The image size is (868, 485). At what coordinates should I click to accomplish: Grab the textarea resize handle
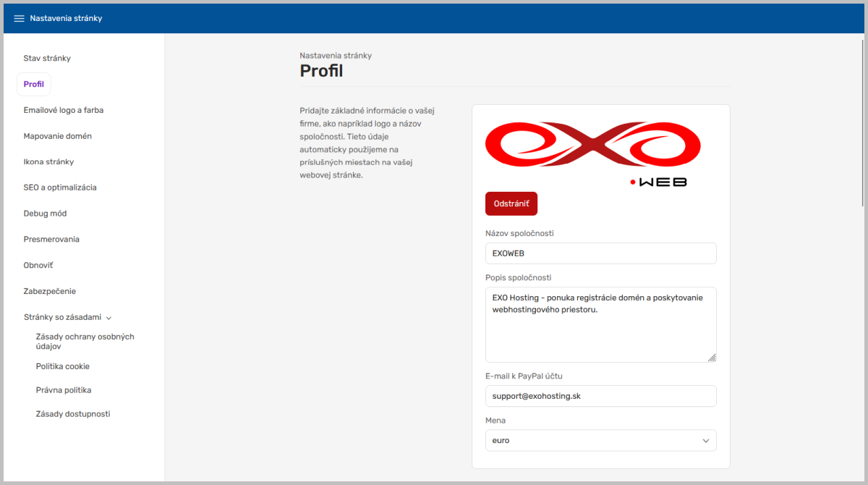click(x=712, y=358)
